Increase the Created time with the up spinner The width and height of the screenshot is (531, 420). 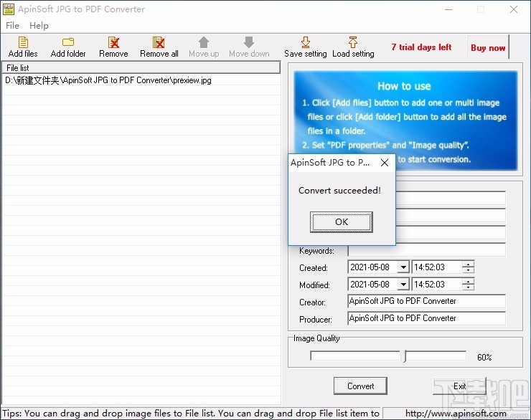coord(468,264)
